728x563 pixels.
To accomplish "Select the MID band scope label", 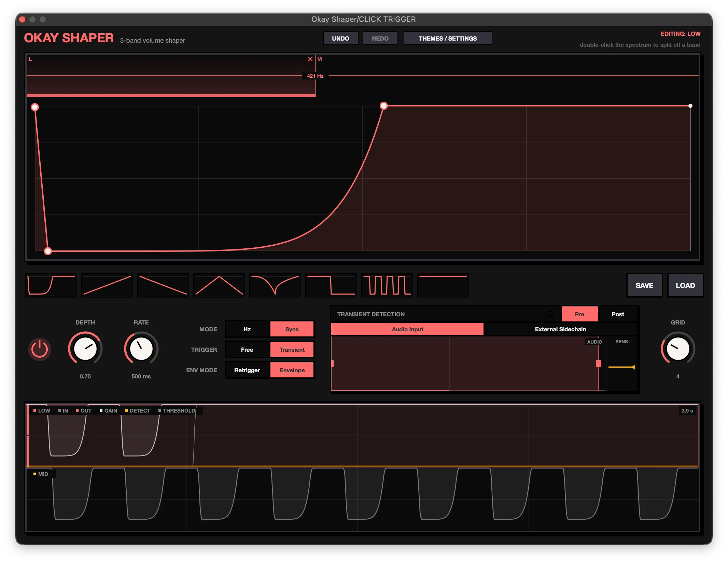I will click(x=41, y=474).
